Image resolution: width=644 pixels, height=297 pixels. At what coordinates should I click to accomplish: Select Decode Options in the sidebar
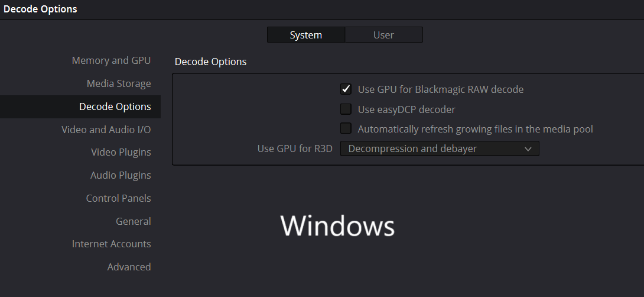(115, 106)
